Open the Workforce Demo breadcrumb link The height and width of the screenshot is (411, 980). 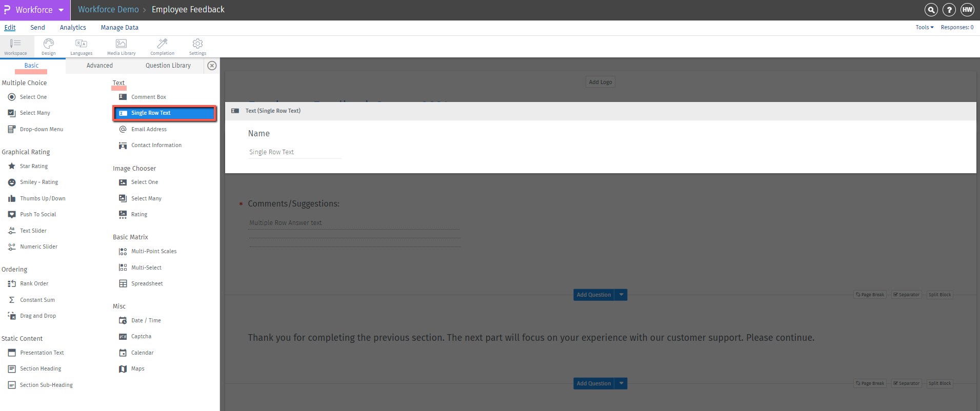(x=108, y=9)
